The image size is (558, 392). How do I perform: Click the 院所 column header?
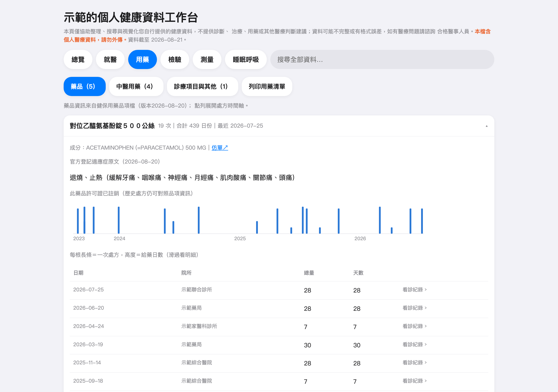(186, 273)
